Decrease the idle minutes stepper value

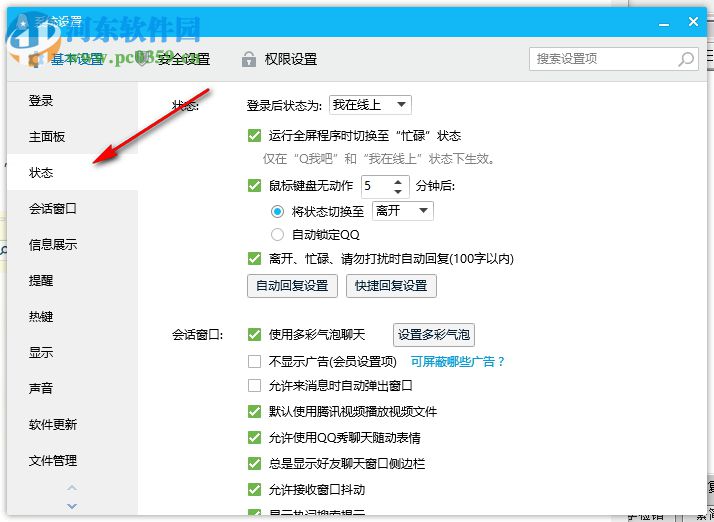tap(398, 191)
